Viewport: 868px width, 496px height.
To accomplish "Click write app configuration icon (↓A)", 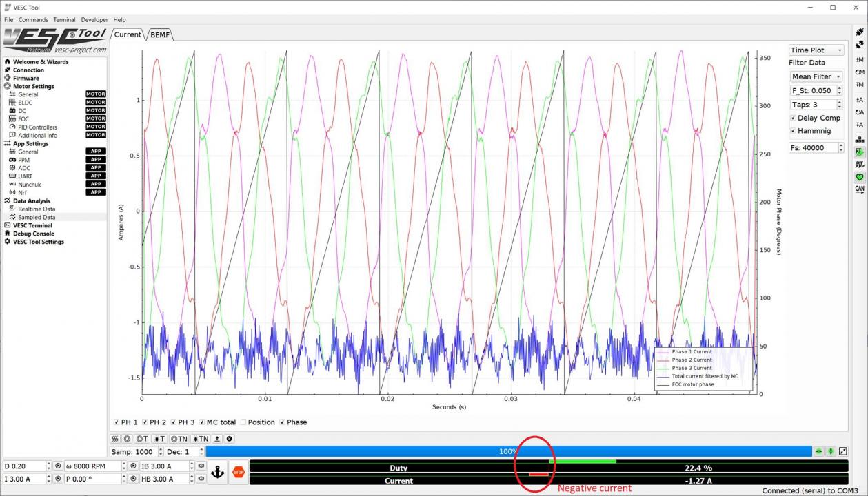I will 859,125.
